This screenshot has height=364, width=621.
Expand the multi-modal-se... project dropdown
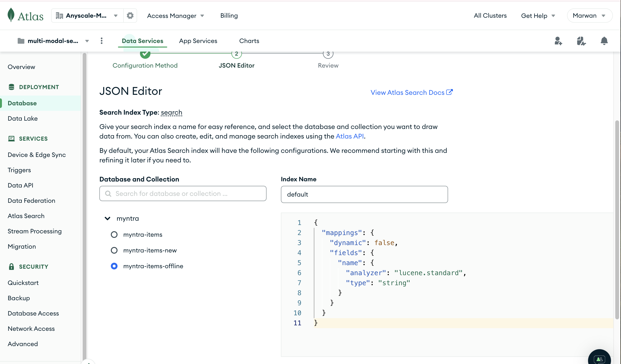pos(86,41)
